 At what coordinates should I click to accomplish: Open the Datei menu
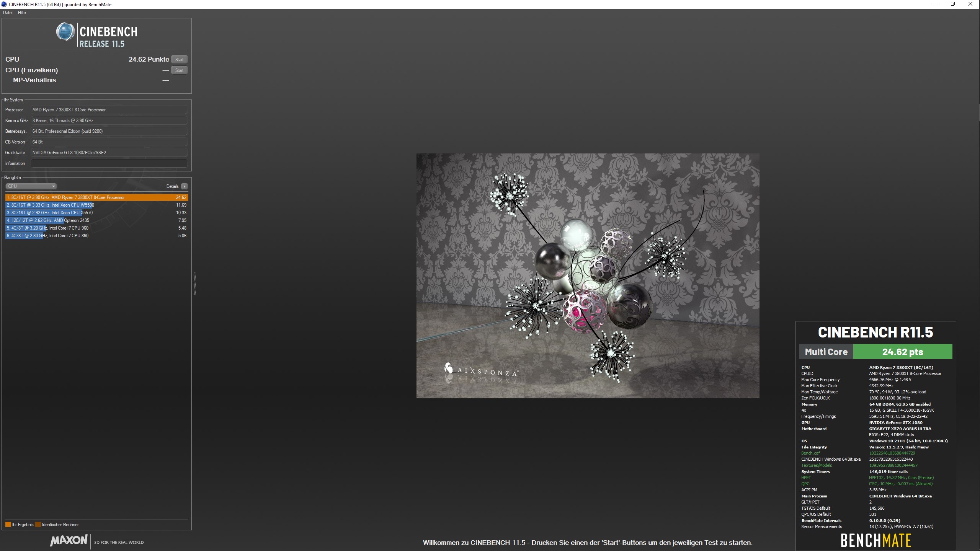click(x=8, y=13)
